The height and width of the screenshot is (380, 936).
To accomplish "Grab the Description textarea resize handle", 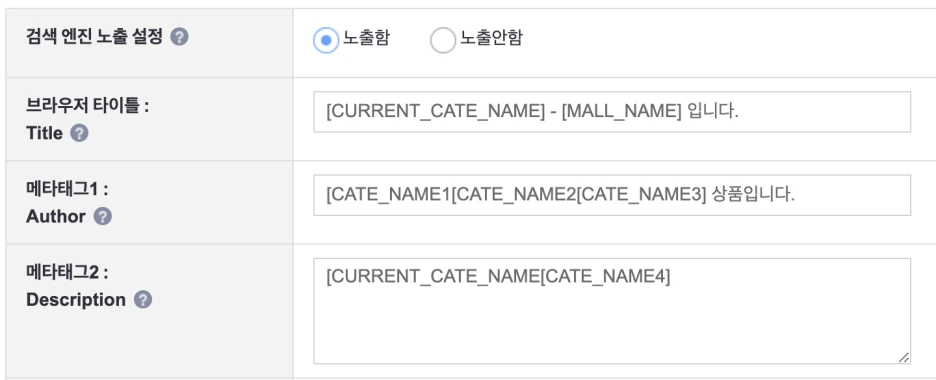I will coord(904,357).
